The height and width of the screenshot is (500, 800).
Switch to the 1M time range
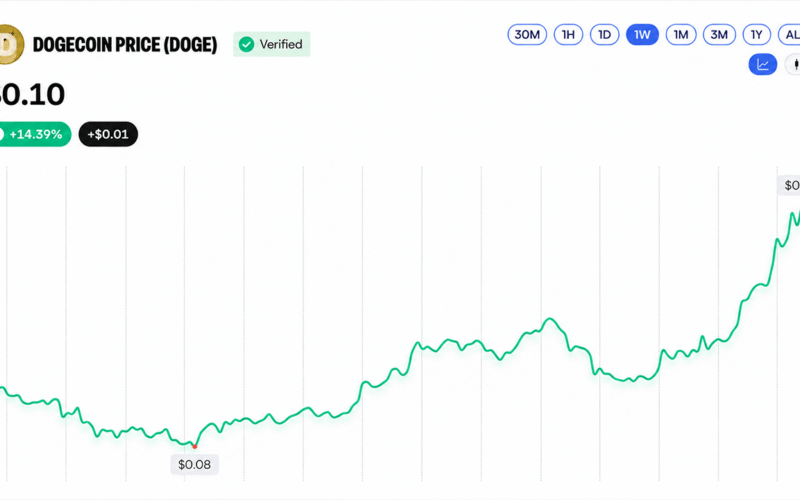[681, 35]
